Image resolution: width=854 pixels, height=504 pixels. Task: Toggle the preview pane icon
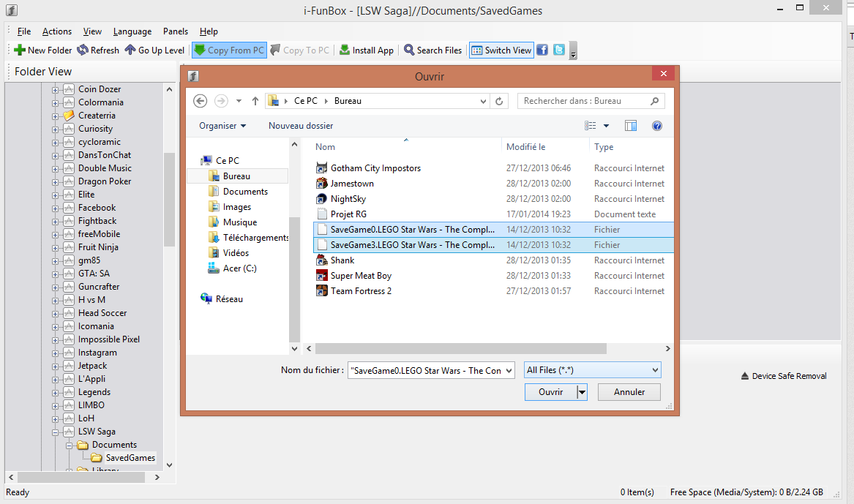[x=631, y=126]
